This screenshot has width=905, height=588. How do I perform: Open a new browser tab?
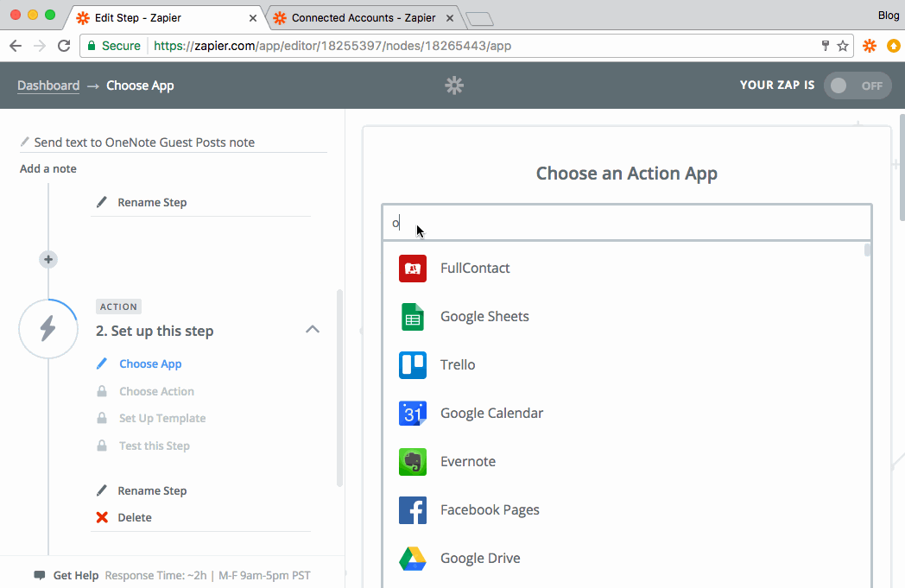coord(479,19)
